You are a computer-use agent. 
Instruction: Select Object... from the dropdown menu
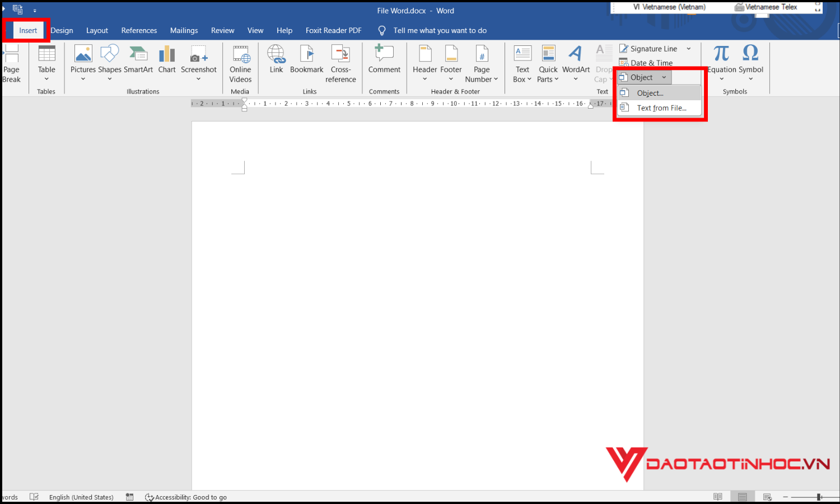[x=650, y=93]
